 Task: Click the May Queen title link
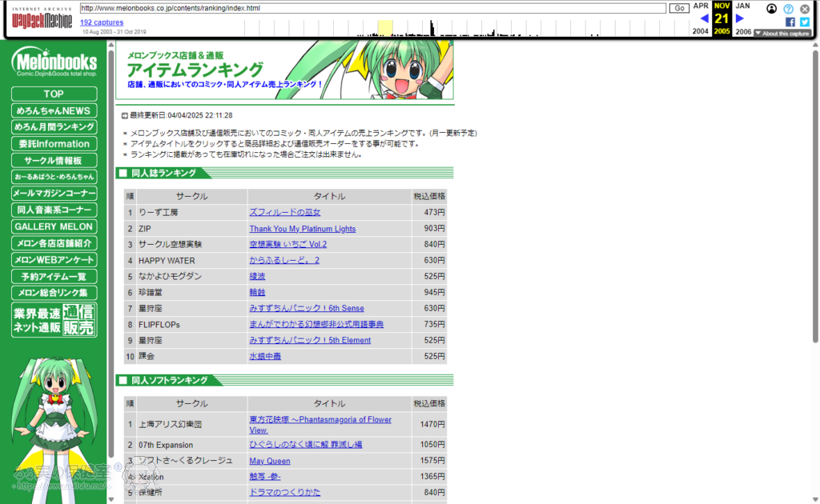point(269,461)
